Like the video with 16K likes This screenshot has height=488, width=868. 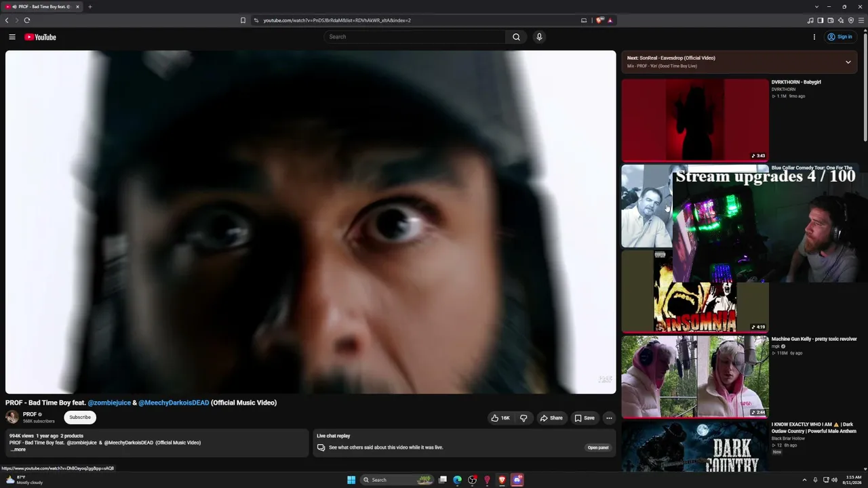point(500,418)
